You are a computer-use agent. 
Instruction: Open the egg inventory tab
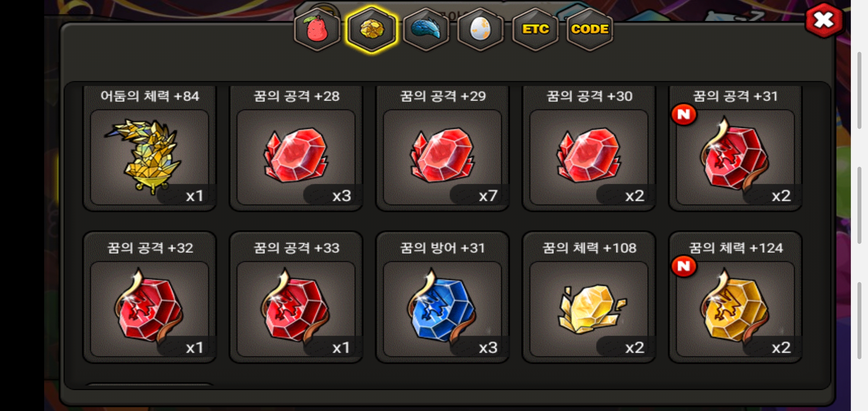pos(480,30)
